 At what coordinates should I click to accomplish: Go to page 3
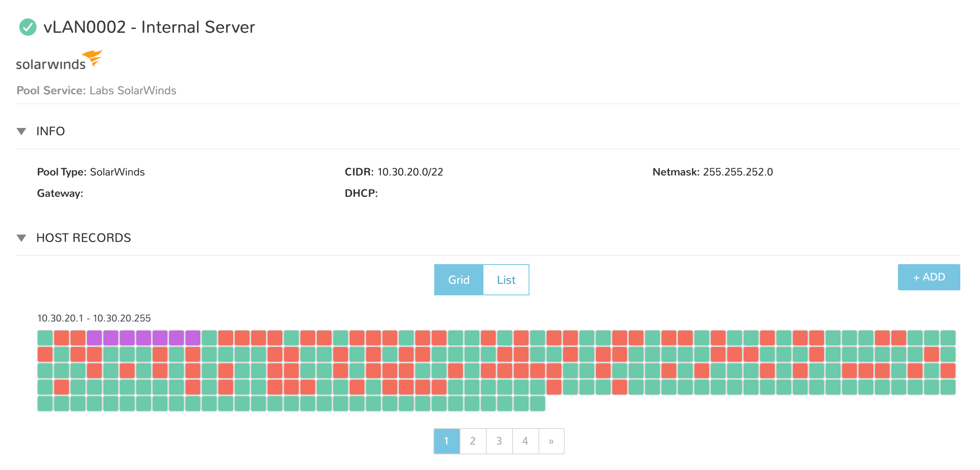(499, 441)
